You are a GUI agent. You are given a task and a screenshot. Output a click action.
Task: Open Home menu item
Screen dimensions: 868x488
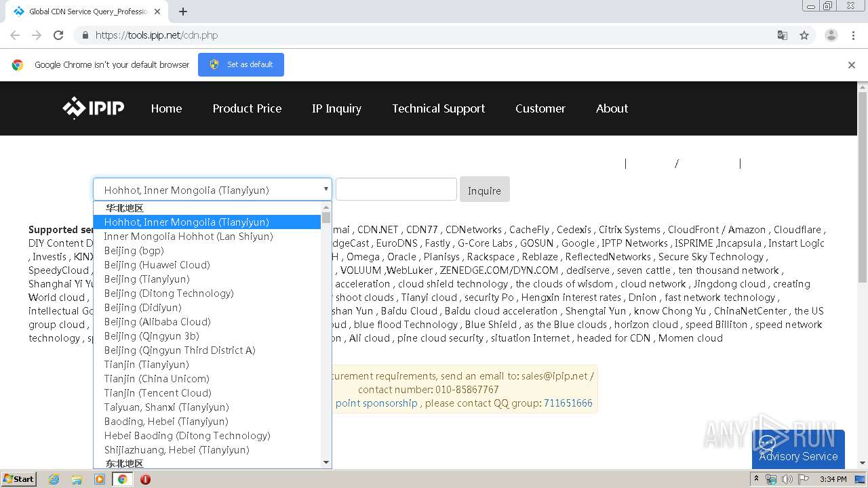pos(166,108)
